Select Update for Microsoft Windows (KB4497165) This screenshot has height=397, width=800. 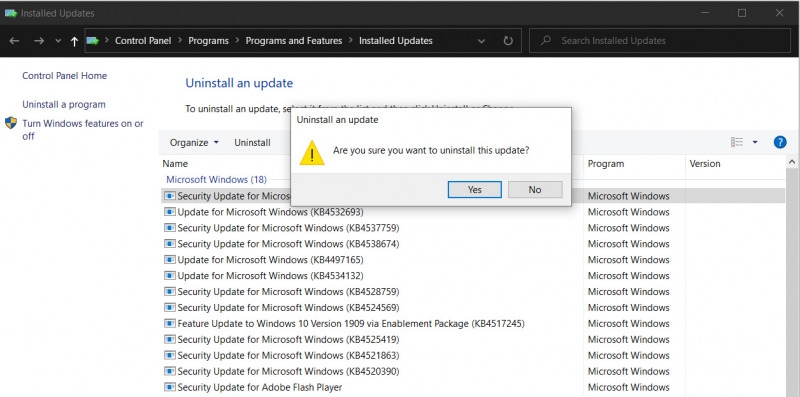[473, 260]
